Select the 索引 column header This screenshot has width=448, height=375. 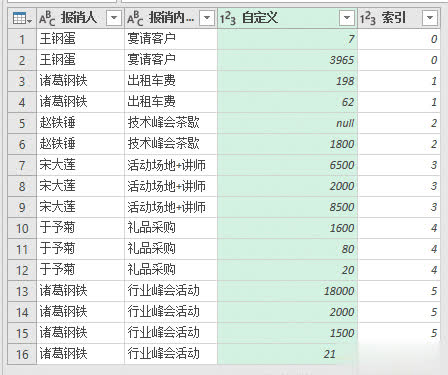point(399,18)
